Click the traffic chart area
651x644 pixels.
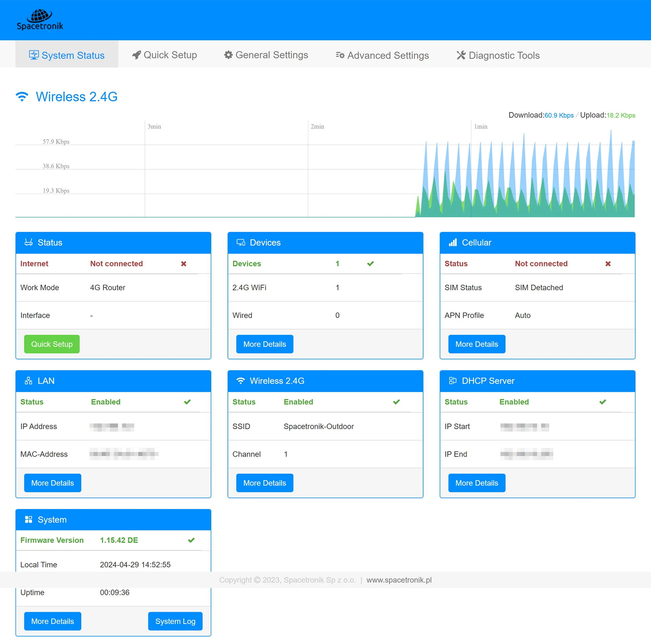[x=325, y=169]
